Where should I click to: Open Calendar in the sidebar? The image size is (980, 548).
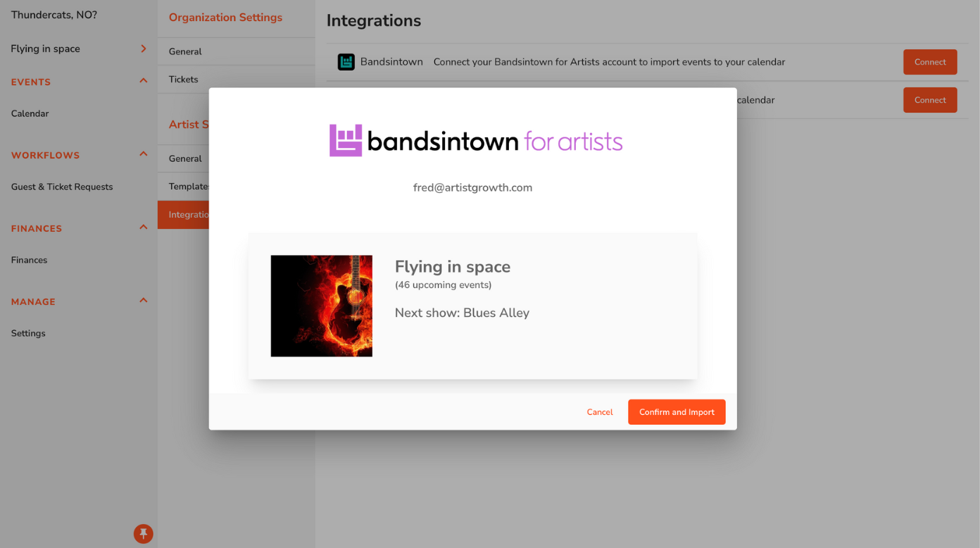tap(30, 113)
